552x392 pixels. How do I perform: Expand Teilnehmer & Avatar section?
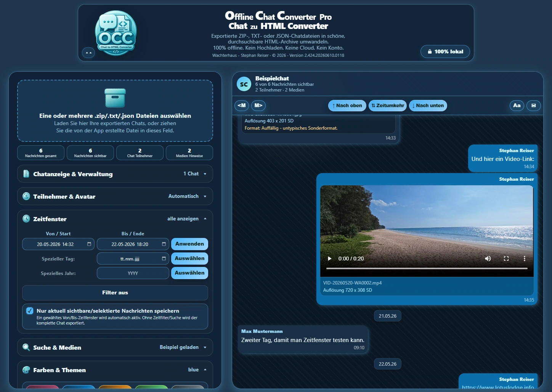pos(115,196)
